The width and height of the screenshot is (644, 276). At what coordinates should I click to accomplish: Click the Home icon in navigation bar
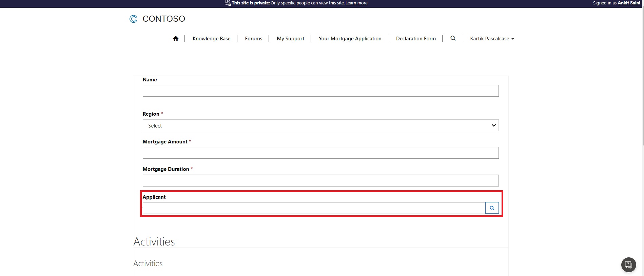pos(175,39)
